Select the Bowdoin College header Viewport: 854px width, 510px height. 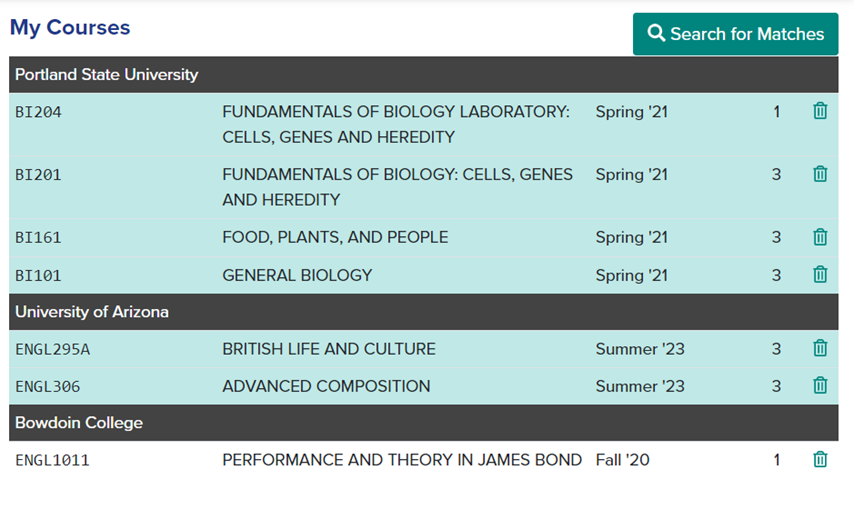(78, 423)
